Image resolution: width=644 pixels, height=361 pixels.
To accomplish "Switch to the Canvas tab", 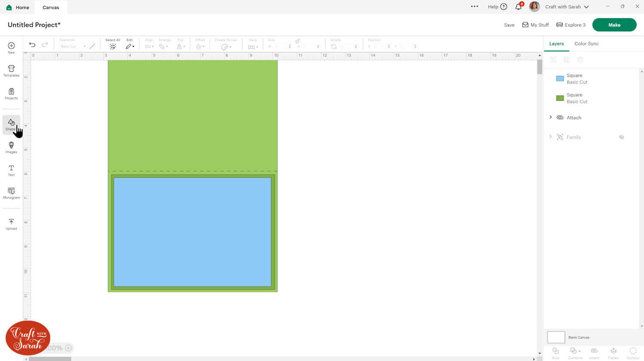I will point(51,7).
